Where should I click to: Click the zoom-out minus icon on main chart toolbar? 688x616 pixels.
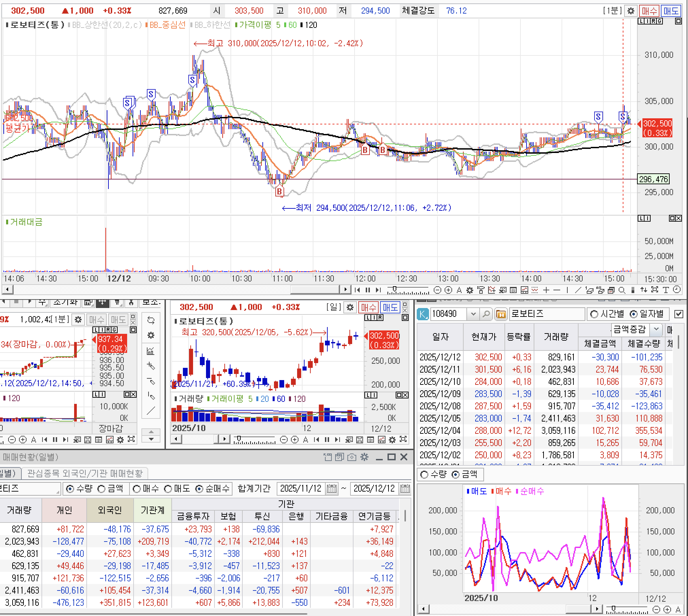click(x=437, y=290)
